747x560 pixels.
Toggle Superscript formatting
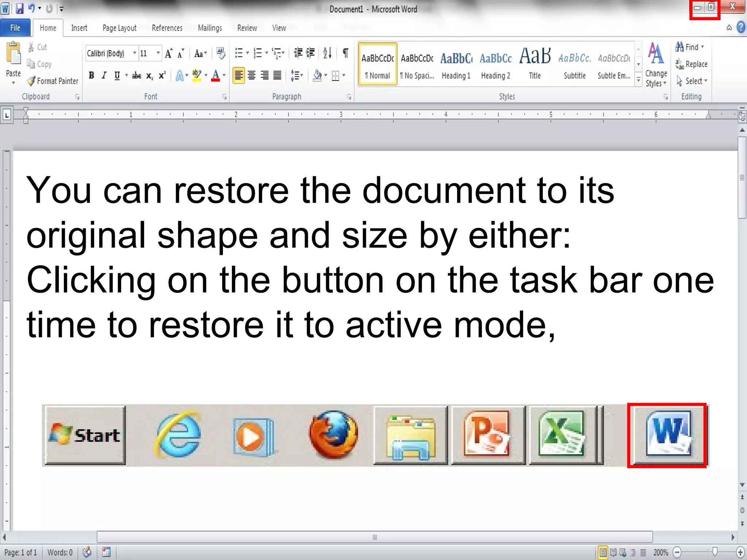[162, 75]
